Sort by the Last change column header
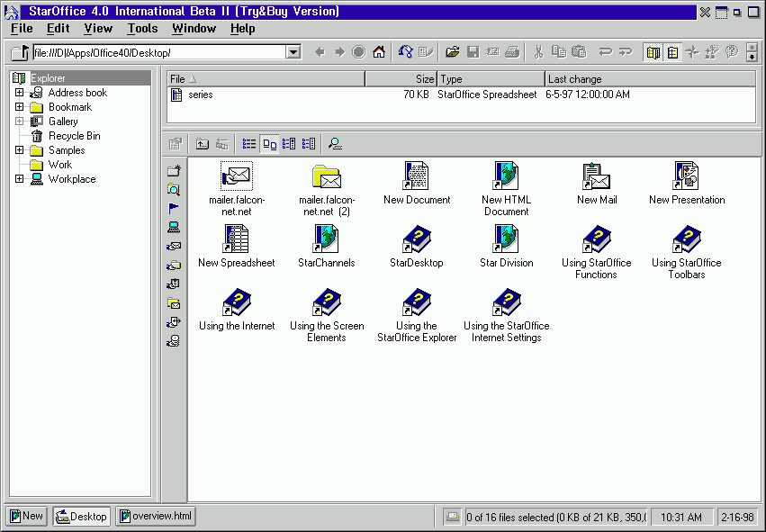This screenshot has height=532, width=766. point(650,79)
